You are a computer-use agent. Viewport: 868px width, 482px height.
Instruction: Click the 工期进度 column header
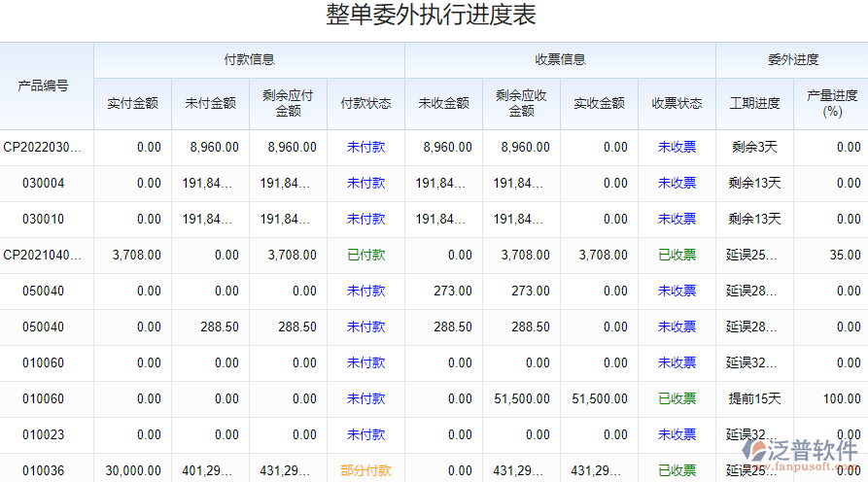[754, 104]
